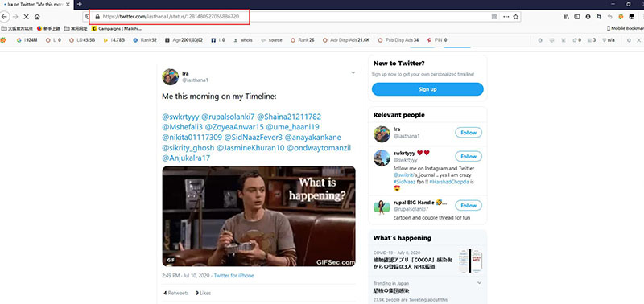Viewport: 644px width, 304px height.
Task: Open the tweet options chevron dropdown
Action: 353,73
